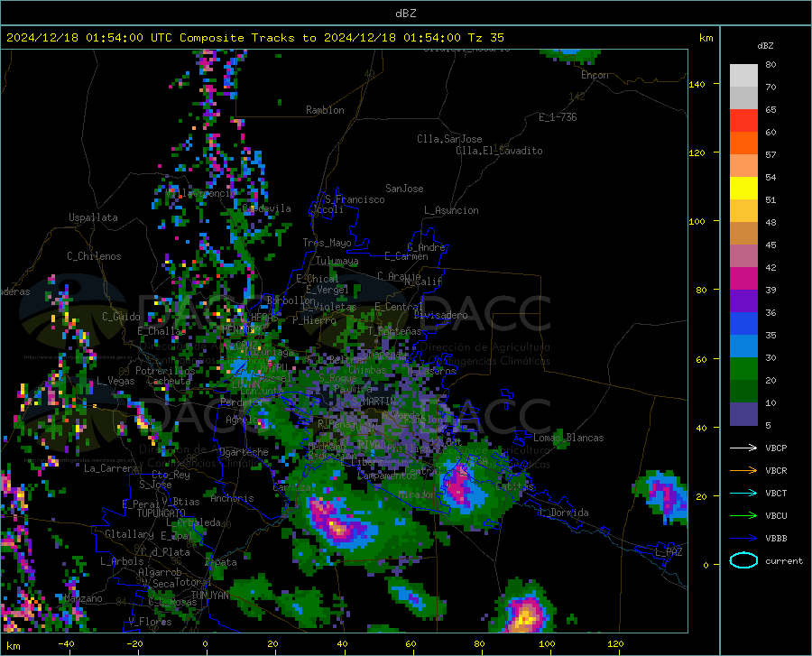Click the yellow-core storm cell at bottom edge
Viewport: 812px width, 656px height.
pos(525,616)
